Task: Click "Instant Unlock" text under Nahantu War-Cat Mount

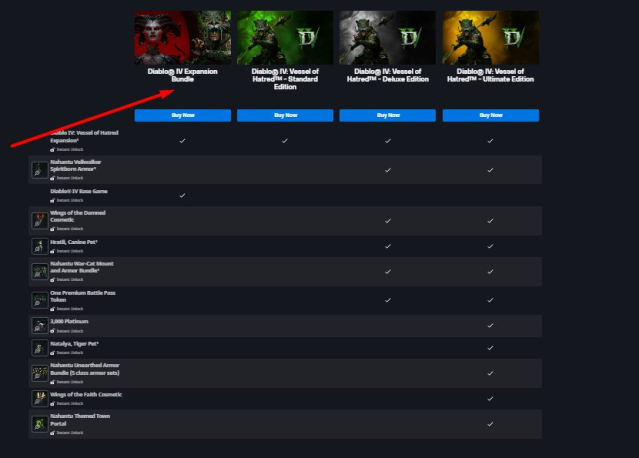Action: click(70, 280)
